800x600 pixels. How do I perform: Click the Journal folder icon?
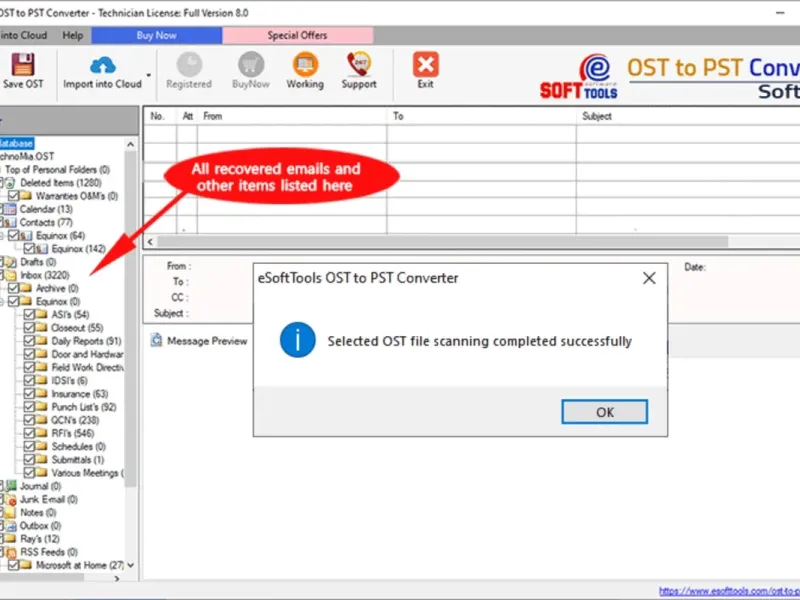pos(10,486)
